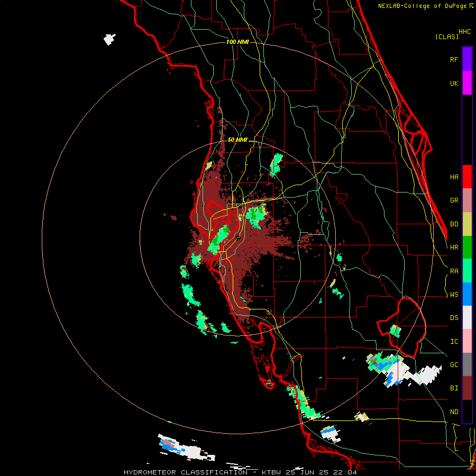
Task: Click the [CLAS] label above legend
Action: point(447,37)
